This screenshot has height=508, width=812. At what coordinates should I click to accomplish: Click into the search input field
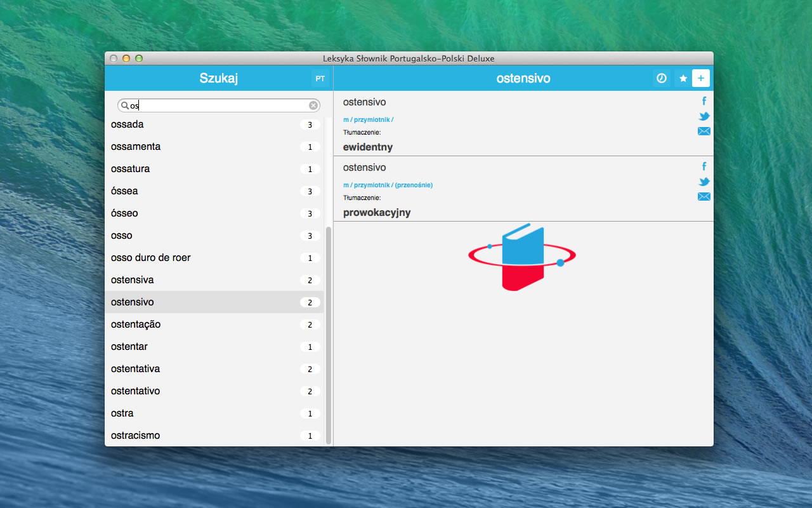tap(219, 105)
